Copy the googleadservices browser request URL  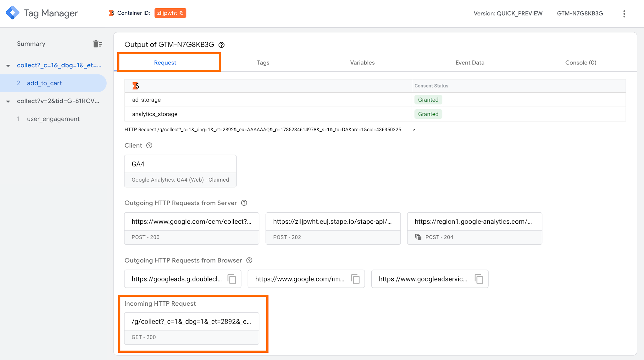point(479,279)
